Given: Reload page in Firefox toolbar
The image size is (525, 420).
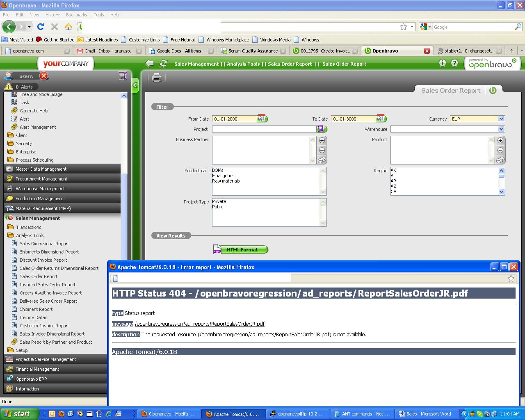Looking at the screenshot, I should tap(40, 27).
